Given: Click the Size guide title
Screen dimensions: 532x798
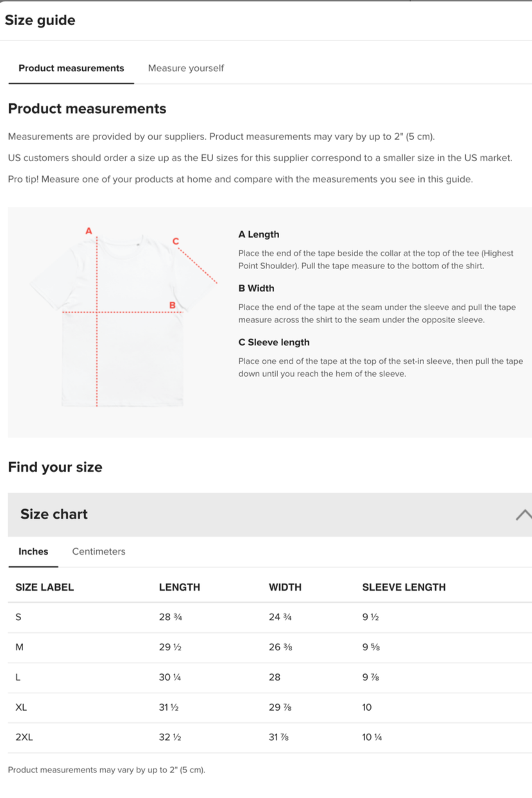Looking at the screenshot, I should tap(40, 20).
